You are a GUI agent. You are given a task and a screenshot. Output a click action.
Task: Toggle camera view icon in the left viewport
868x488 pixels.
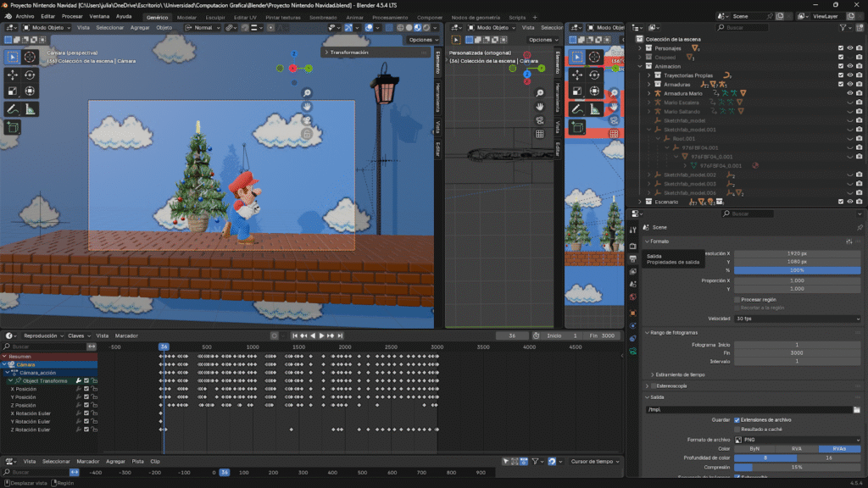tap(307, 120)
